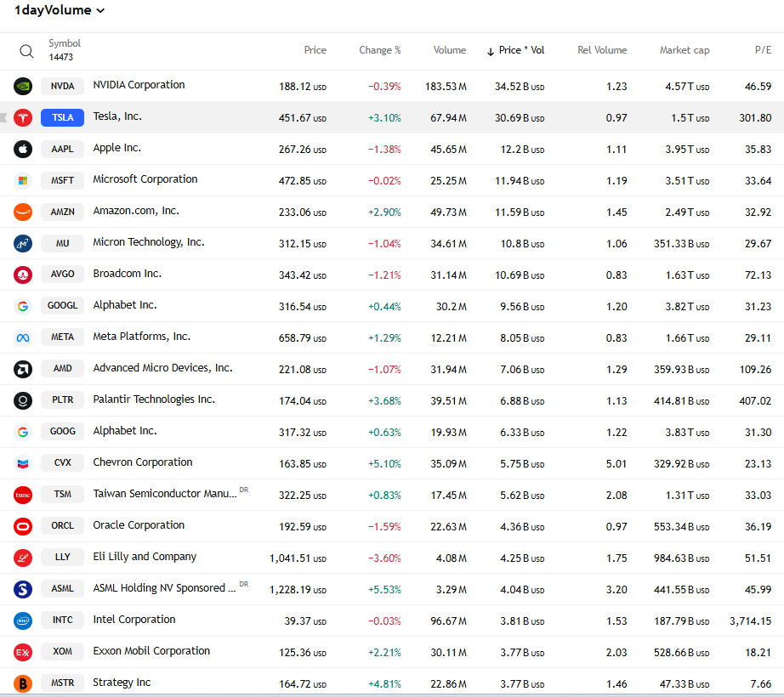
Task: Open the META ticker symbol
Action: click(63, 337)
